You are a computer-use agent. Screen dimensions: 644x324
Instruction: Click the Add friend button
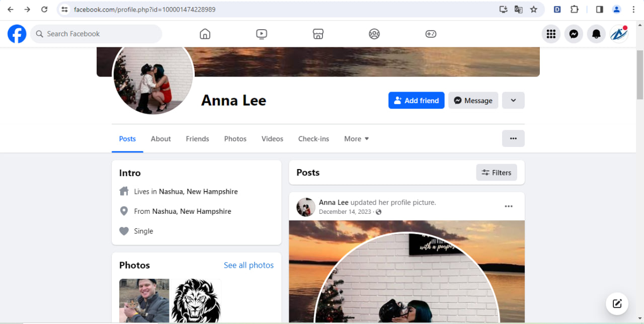point(416,100)
